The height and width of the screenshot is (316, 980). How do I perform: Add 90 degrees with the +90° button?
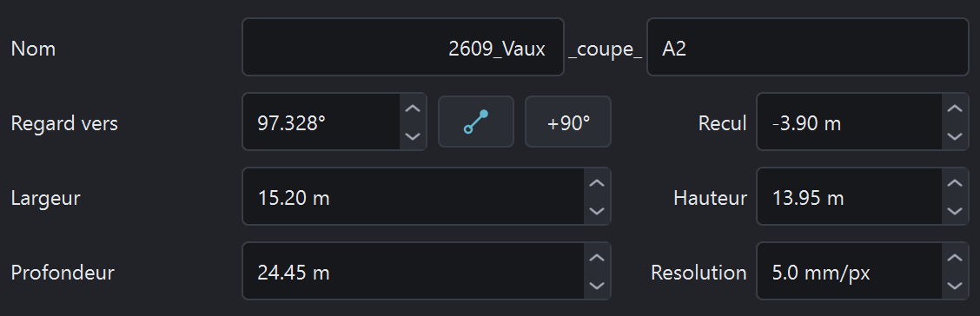(567, 122)
